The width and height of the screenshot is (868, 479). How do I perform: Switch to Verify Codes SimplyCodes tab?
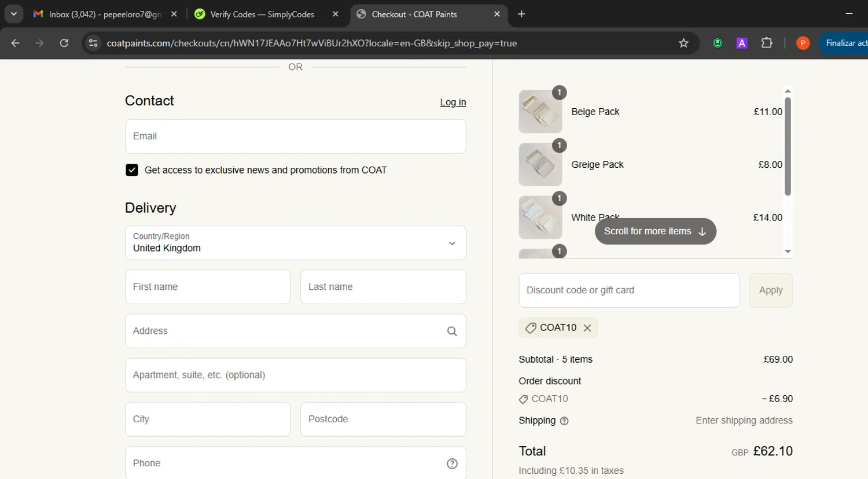(262, 14)
